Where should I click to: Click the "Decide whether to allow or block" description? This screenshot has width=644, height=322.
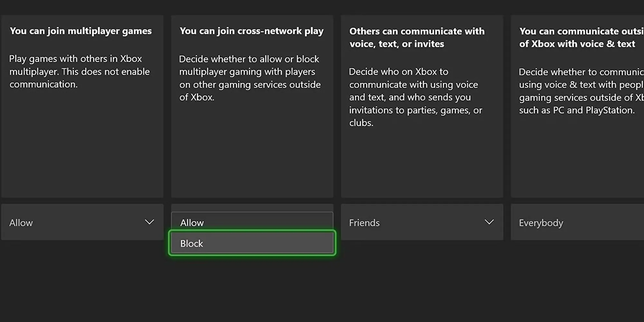pos(250,78)
